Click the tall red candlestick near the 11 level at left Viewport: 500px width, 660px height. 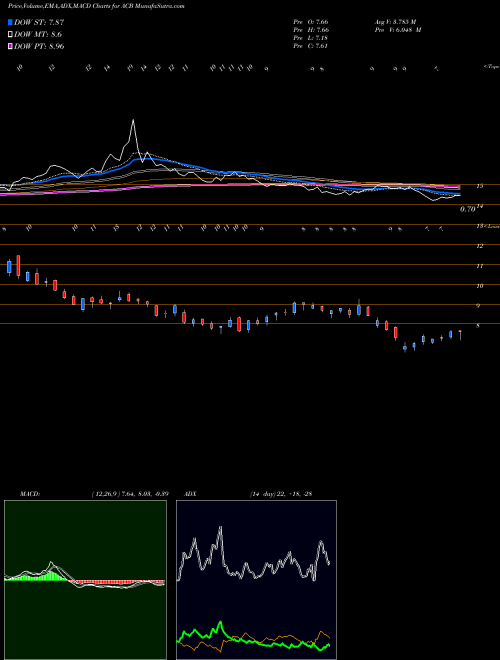click(x=18, y=266)
